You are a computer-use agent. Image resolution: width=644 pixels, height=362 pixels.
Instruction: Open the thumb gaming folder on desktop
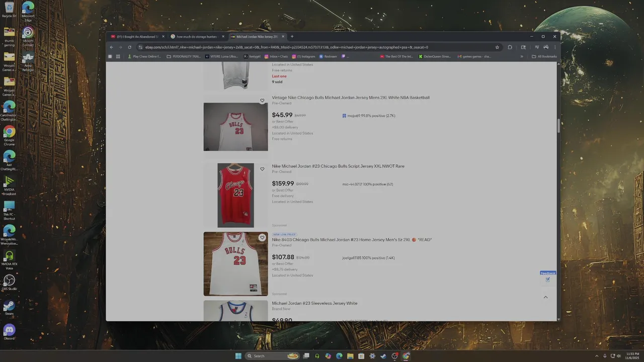pos(9,36)
